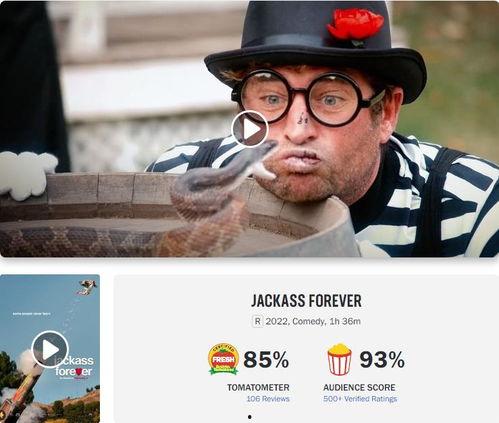
Task: Click the TOMATOMETER label
Action: pos(258,387)
